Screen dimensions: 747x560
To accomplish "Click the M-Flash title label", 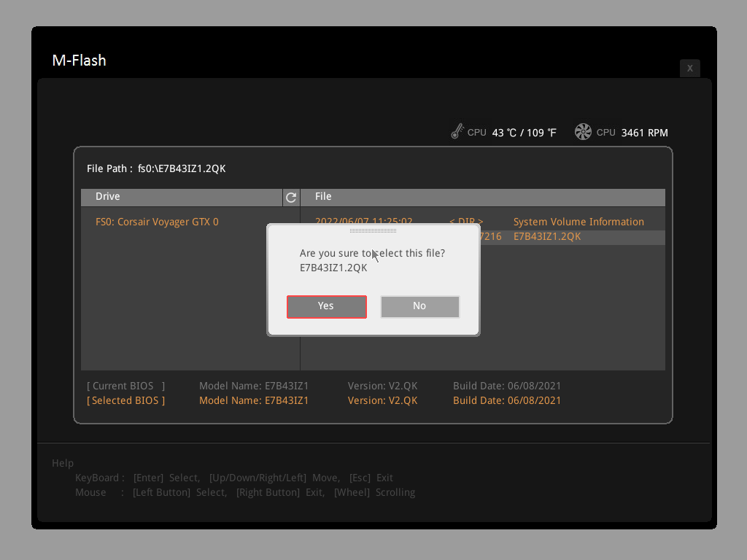I will pyautogui.click(x=79, y=61).
